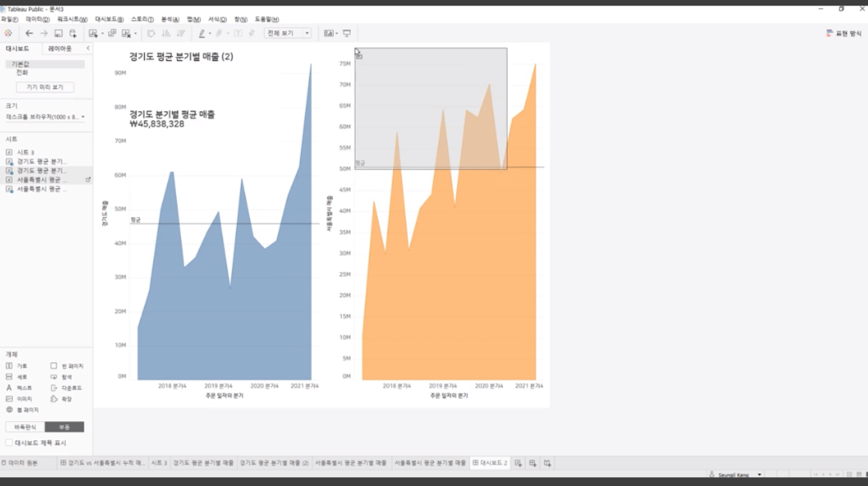Viewport: 868px width, 486px height.
Task: Open the 워크시트 menu
Action: click(72, 19)
